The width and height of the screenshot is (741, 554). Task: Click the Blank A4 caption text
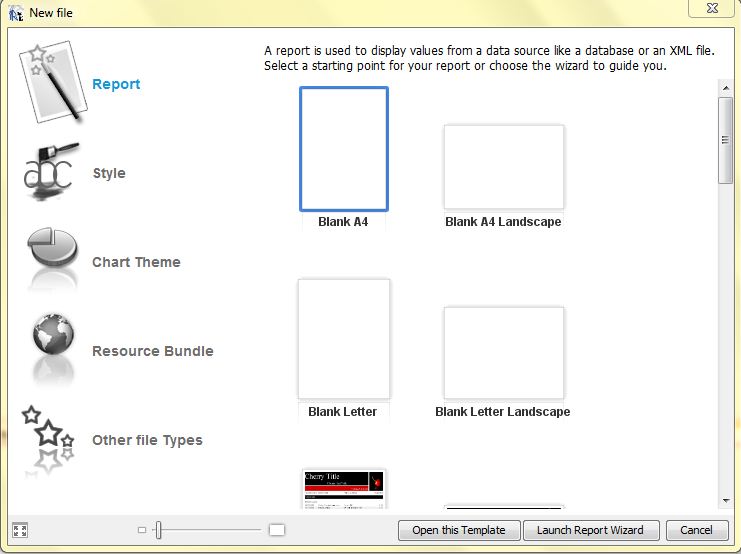[343, 222]
